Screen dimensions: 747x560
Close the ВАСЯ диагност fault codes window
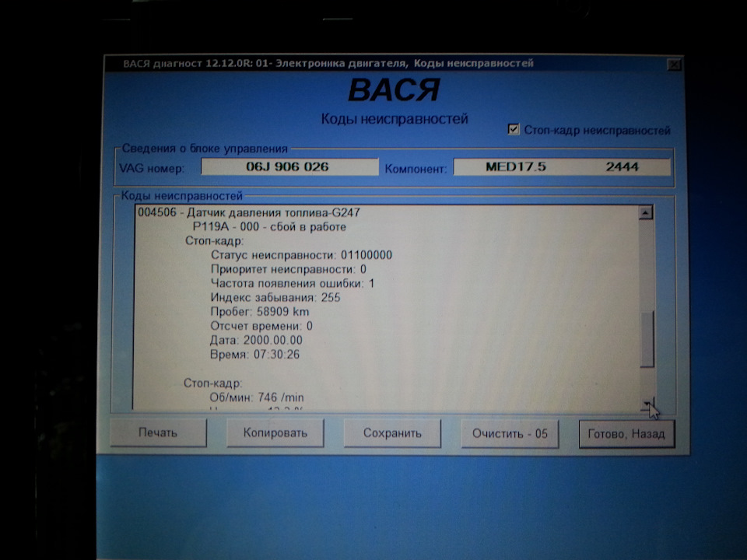[x=674, y=65]
